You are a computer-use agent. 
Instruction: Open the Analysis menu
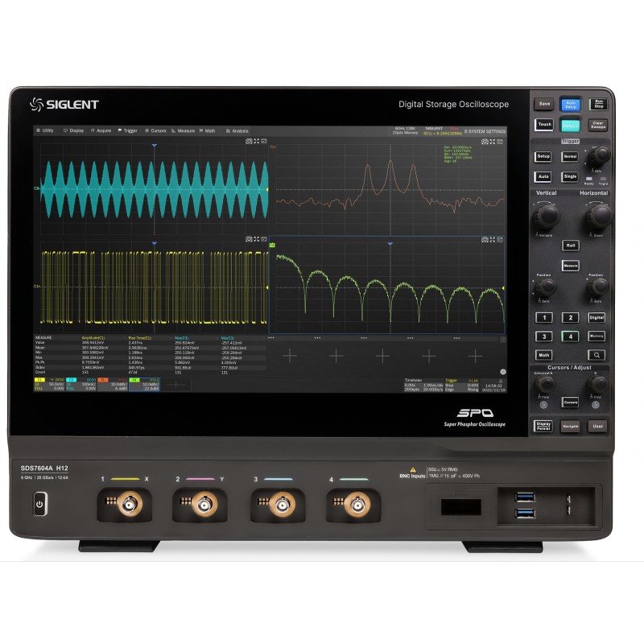[x=237, y=131]
